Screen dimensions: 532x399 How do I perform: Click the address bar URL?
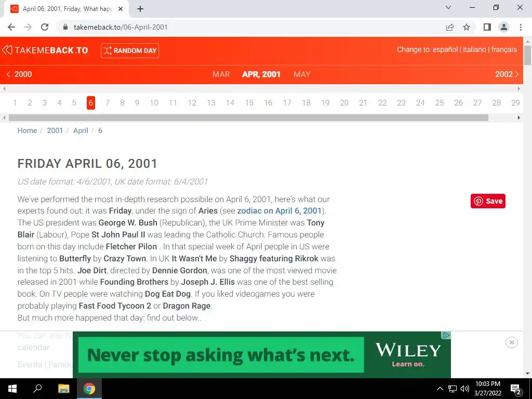(x=121, y=27)
